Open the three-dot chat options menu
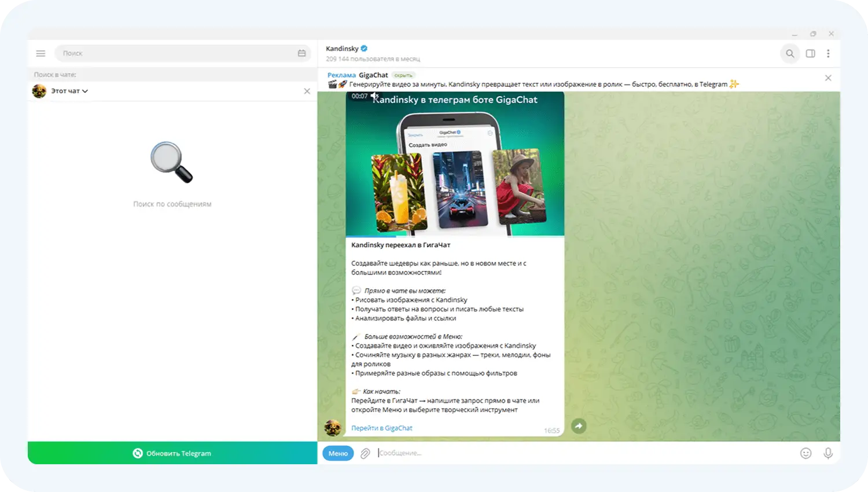The height and width of the screenshot is (492, 868). pyautogui.click(x=829, y=53)
